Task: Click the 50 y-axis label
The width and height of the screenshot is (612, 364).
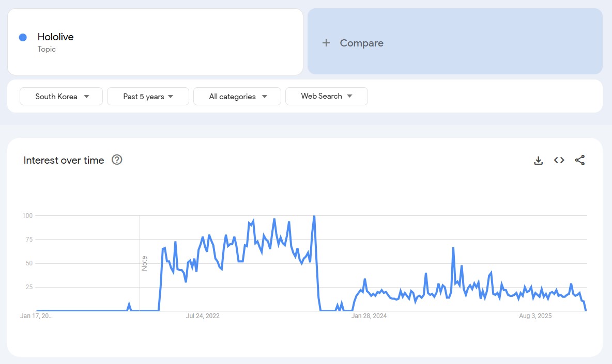Action: [x=29, y=263]
